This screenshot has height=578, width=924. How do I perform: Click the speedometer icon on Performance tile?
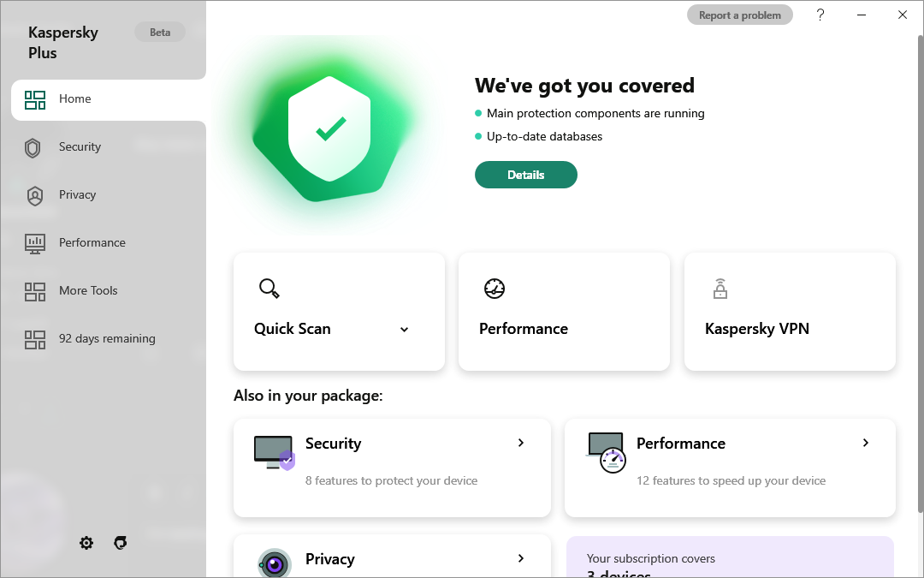[x=495, y=289]
